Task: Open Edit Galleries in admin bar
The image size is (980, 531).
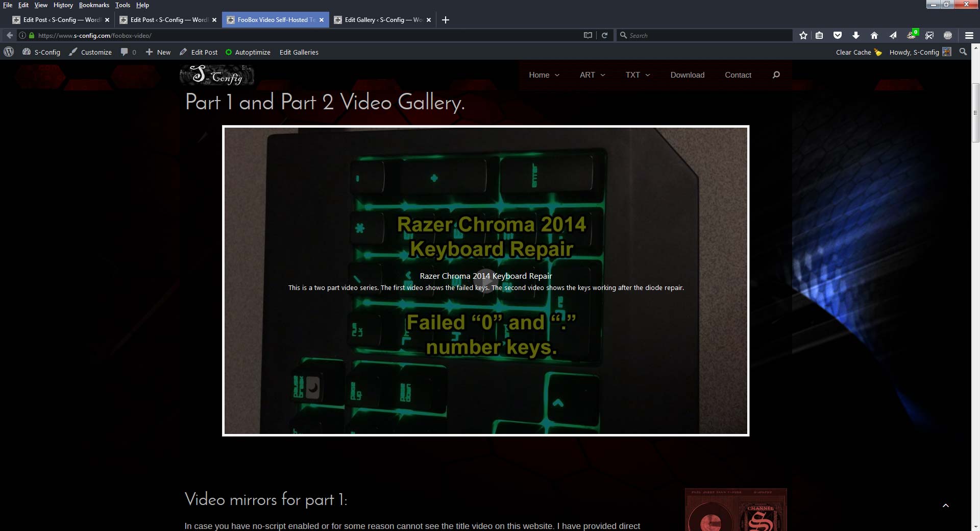Action: 299,52
